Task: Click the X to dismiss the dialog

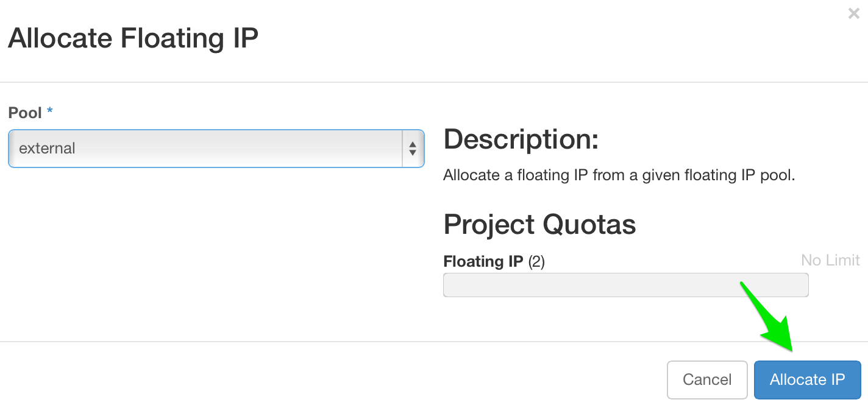Action: tap(853, 13)
